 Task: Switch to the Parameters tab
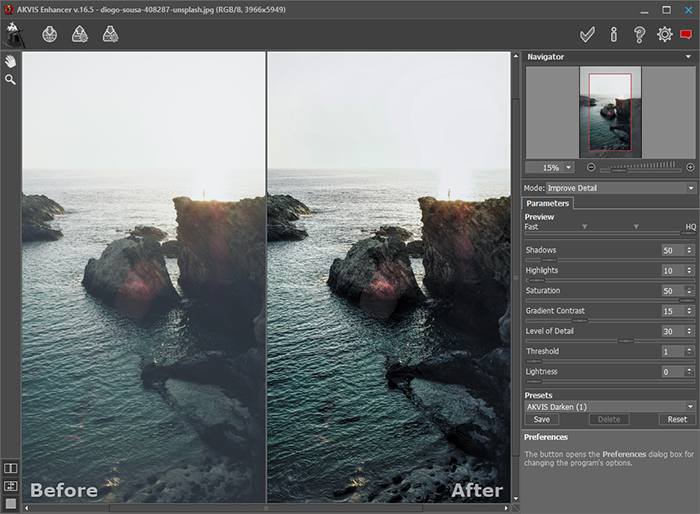[x=547, y=204]
